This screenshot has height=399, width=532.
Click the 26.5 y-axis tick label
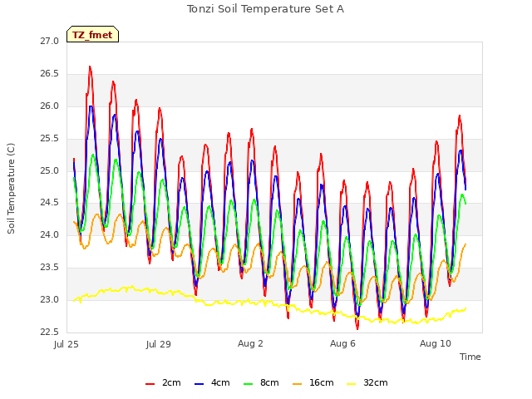[50, 74]
